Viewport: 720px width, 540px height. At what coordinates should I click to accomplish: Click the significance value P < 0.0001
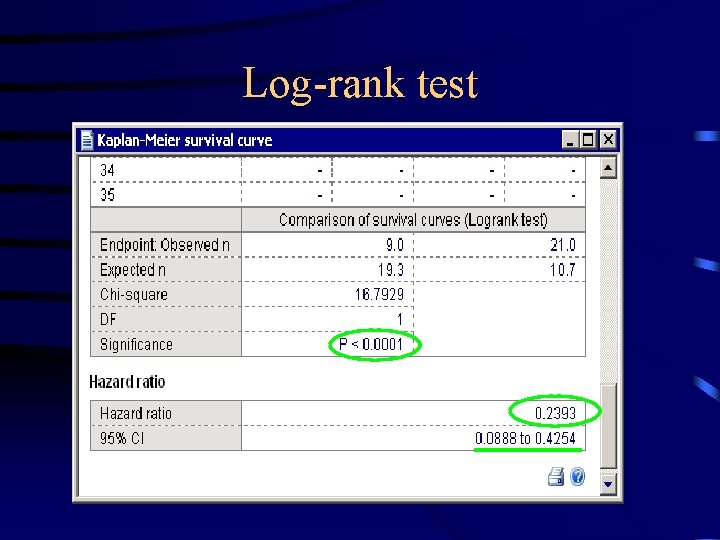coord(371,344)
